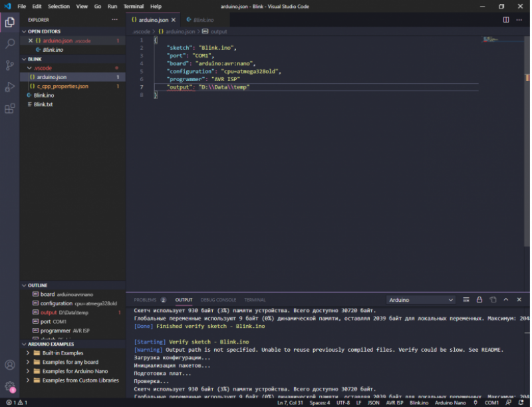Open the feedback icon in status bar
The image size is (532, 407).
pyautogui.click(x=508, y=402)
